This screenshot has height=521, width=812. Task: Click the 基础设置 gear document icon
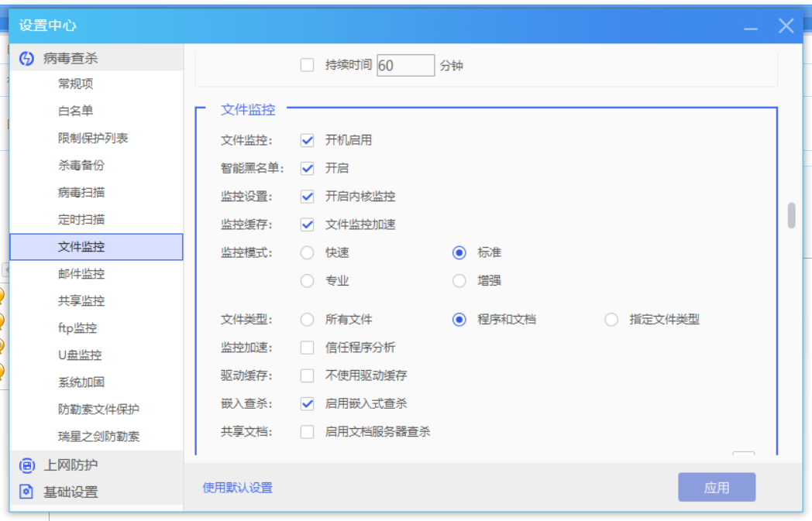tap(26, 492)
